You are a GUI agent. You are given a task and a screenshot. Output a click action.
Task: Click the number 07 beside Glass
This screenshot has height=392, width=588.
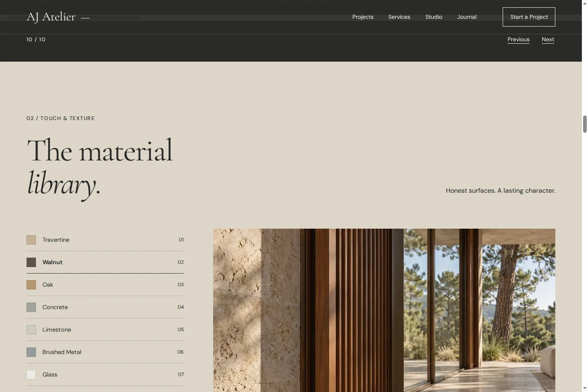181,374
